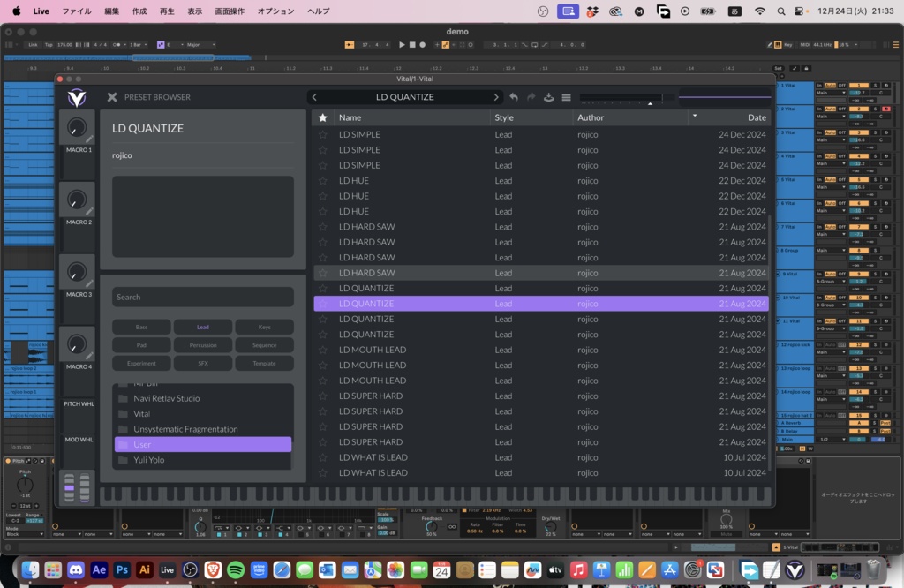
Task: Click the PITCH WHL slider
Action: pyautogui.click(x=69, y=487)
